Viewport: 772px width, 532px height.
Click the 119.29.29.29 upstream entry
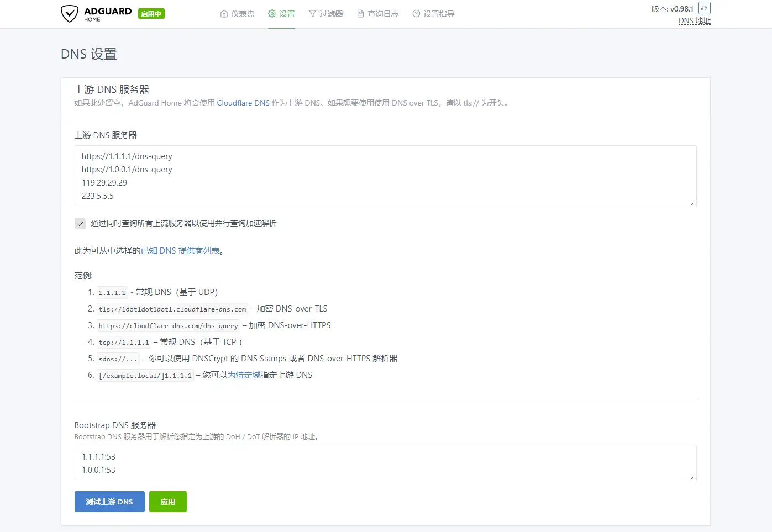coord(104,183)
